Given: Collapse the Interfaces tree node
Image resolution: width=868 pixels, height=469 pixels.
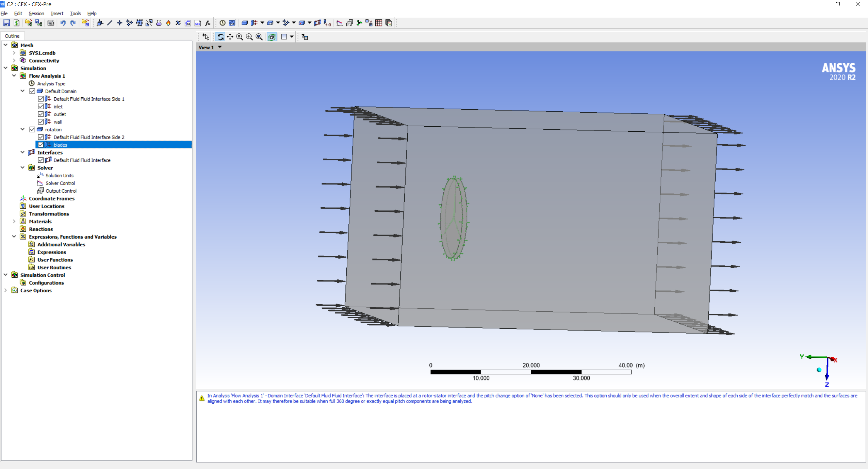Looking at the screenshot, I should (x=22, y=152).
